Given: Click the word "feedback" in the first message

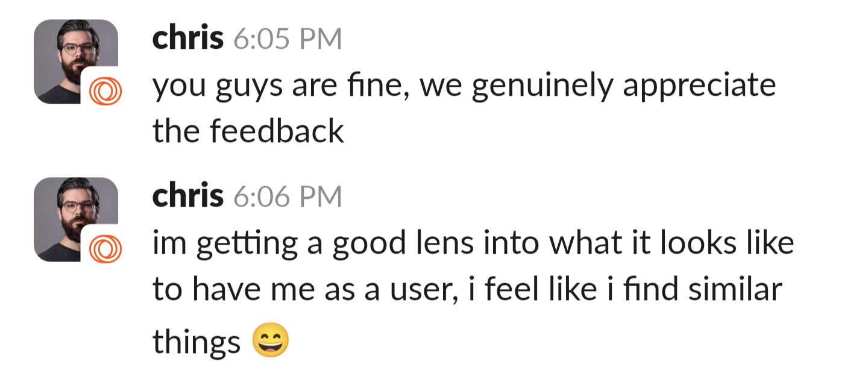Looking at the screenshot, I should click(x=277, y=131).
